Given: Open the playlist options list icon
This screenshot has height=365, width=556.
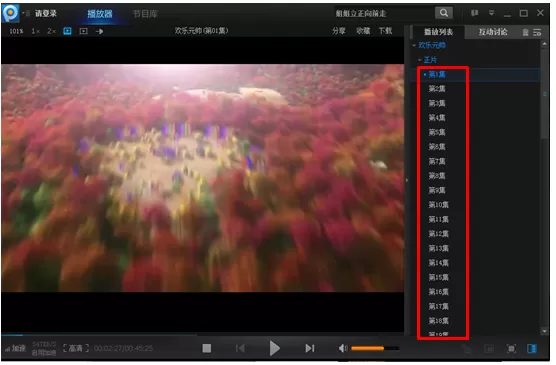Looking at the screenshot, I should coord(537,32).
